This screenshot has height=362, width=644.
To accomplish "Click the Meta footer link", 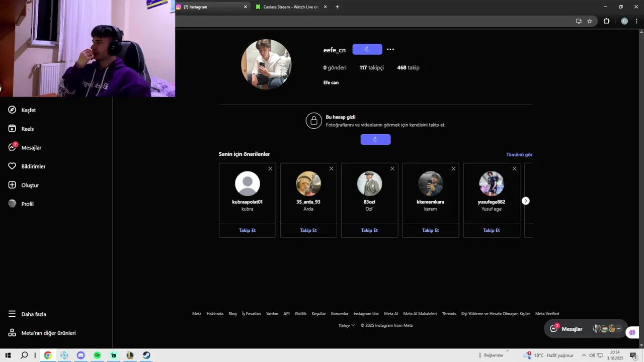I will click(197, 314).
